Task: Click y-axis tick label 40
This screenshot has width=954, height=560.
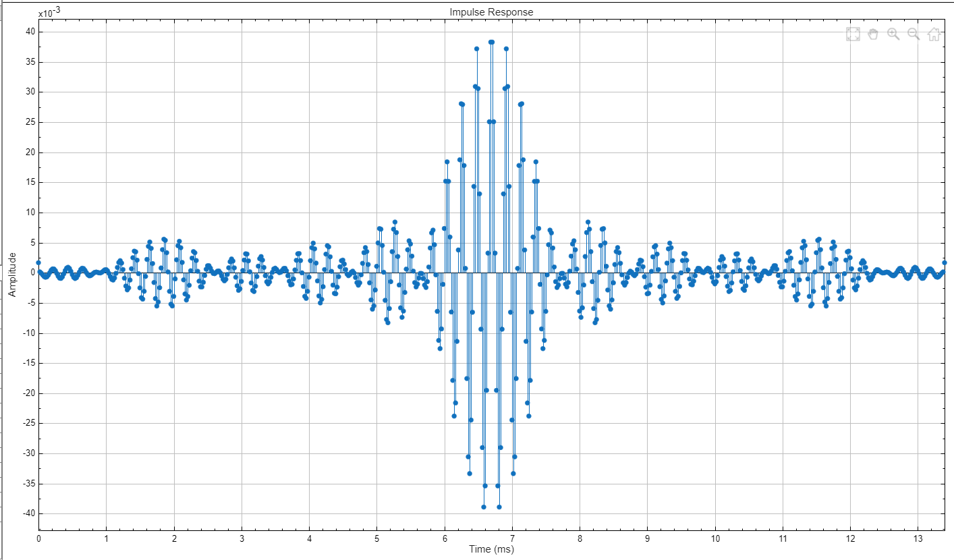Action: 30,32
